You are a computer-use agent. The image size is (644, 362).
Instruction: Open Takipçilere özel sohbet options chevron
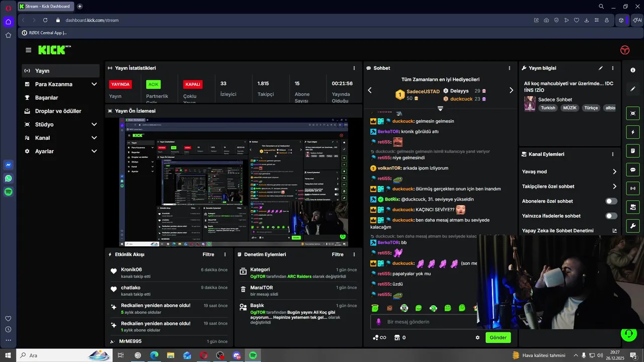click(x=614, y=187)
